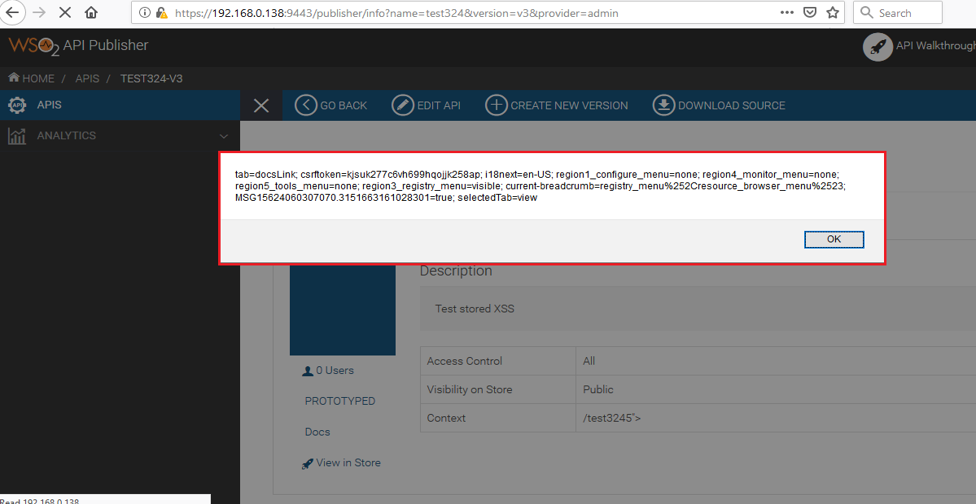This screenshot has width=976, height=504.
Task: Click DOWNLOAD SOURCE button
Action: tap(719, 105)
